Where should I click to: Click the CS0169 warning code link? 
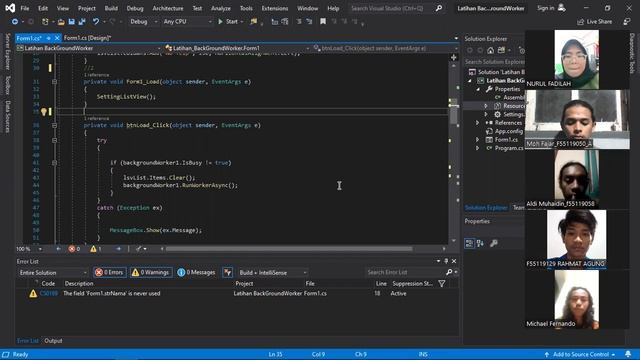[49, 293]
